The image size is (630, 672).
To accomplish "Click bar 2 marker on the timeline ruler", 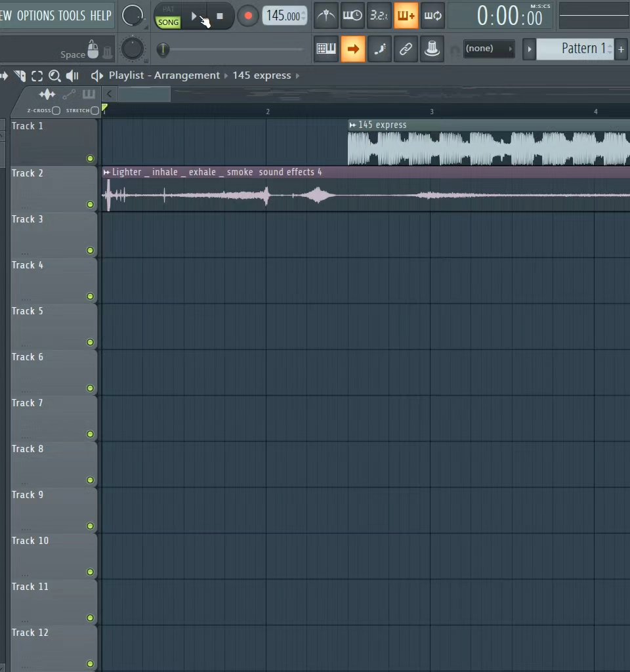I will pos(268,112).
